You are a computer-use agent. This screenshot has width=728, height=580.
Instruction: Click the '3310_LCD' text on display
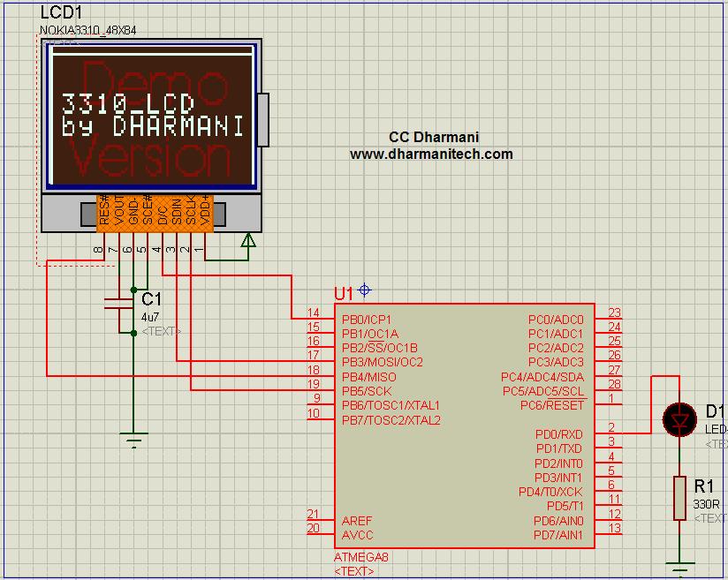click(128, 103)
